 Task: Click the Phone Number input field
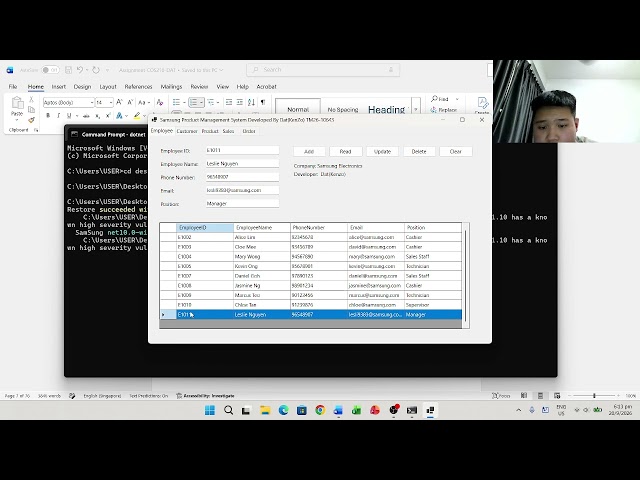[242, 177]
